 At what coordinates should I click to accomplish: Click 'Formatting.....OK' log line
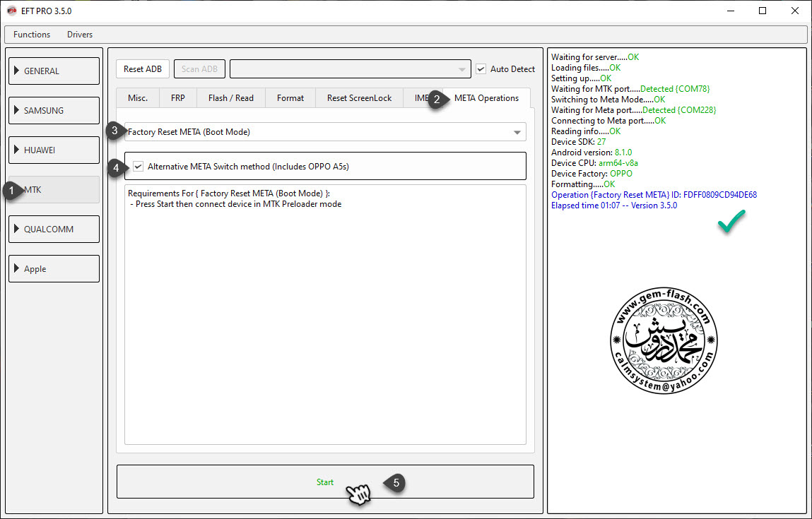click(583, 184)
